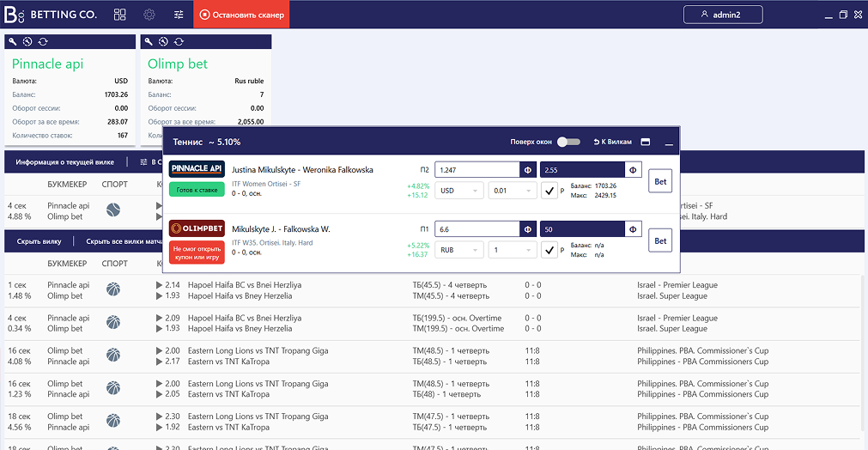Open the RUB currency dropdown
Viewport: 868px width, 450px height.
click(459, 250)
